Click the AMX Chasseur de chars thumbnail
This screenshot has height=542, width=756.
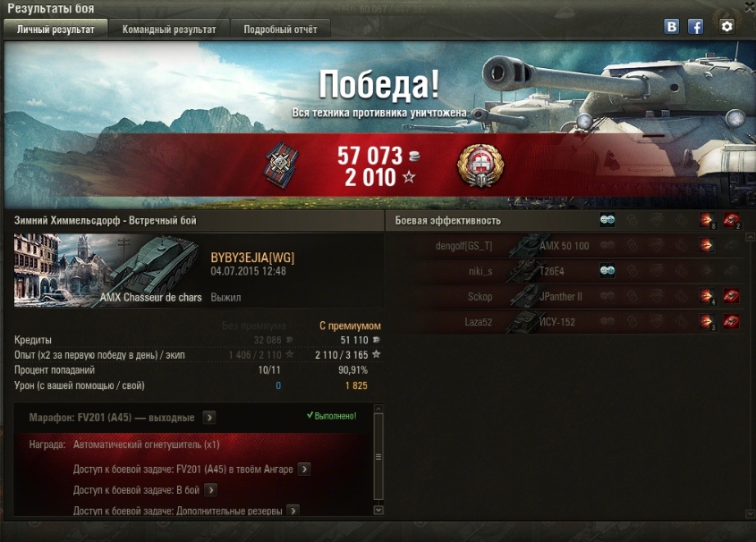click(108, 270)
